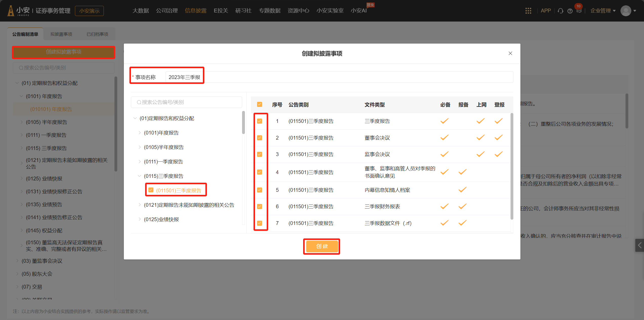Open the messages notification icon
Viewport: 644px width, 320px height.
579,11
